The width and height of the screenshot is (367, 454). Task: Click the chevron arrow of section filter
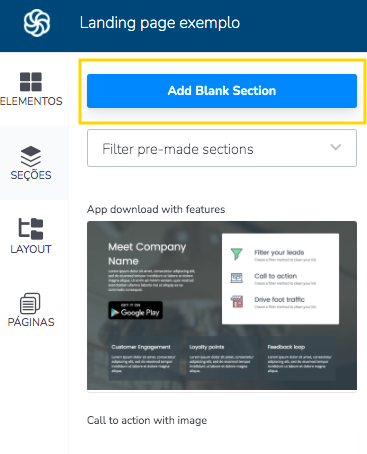(336, 147)
